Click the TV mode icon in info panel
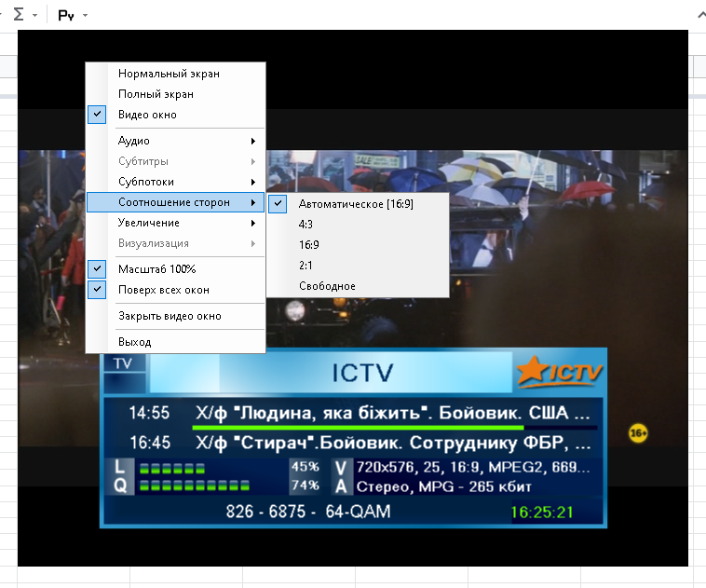The height and width of the screenshot is (588, 706). coord(123,364)
